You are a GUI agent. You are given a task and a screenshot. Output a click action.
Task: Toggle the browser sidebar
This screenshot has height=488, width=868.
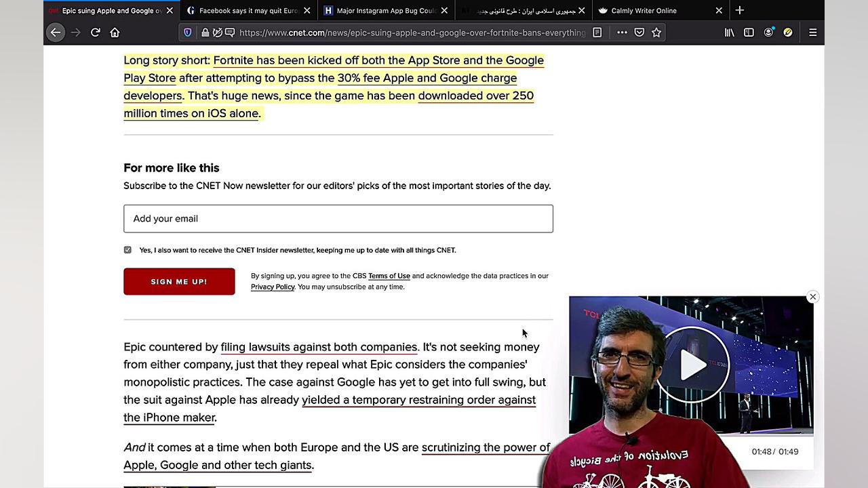749,33
